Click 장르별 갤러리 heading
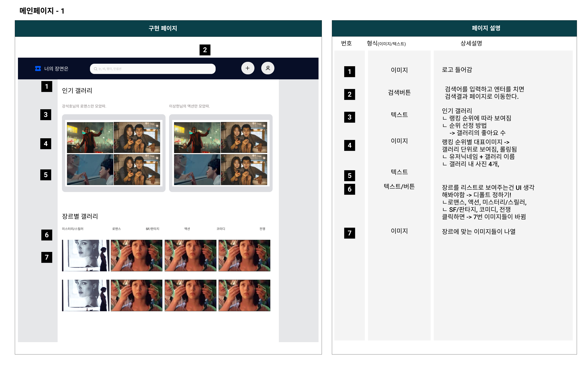588x367 pixels. (80, 216)
